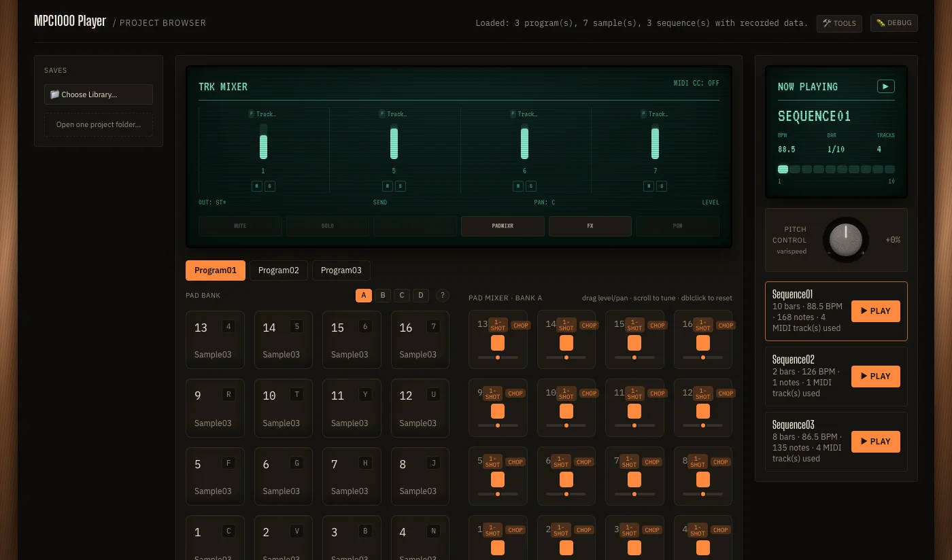Click the MPC1000 Player title

[70, 21]
